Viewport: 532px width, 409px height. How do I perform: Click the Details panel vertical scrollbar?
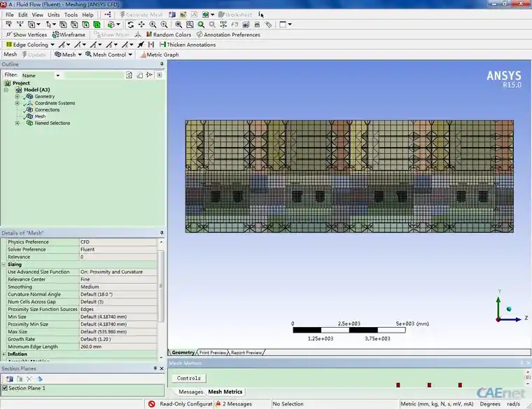point(161,286)
